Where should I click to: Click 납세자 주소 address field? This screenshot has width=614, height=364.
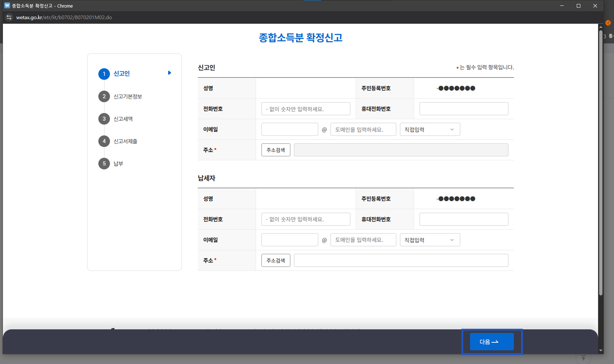[401, 260]
